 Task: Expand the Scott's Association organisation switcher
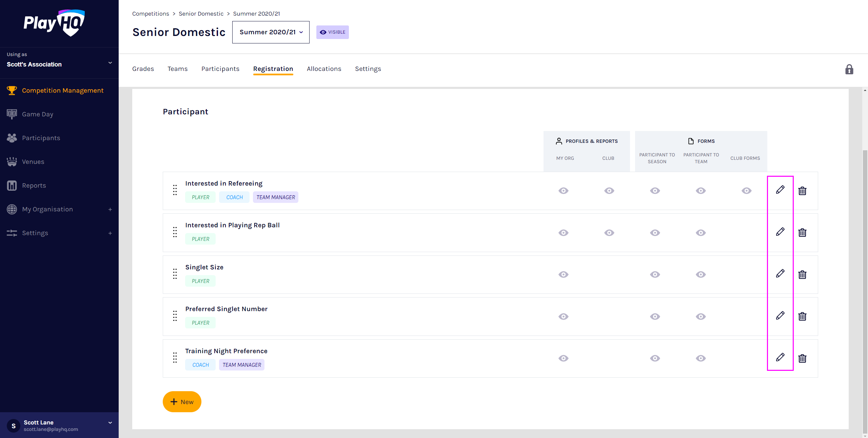[110, 63]
